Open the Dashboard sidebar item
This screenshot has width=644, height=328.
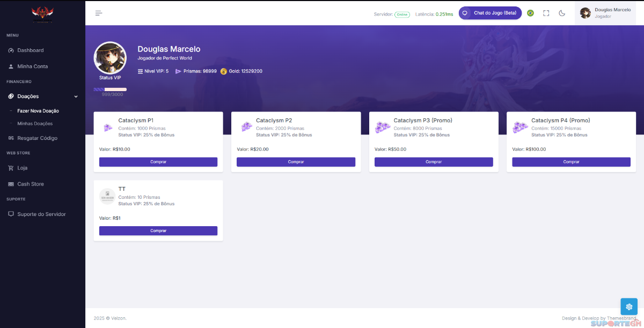tap(31, 50)
